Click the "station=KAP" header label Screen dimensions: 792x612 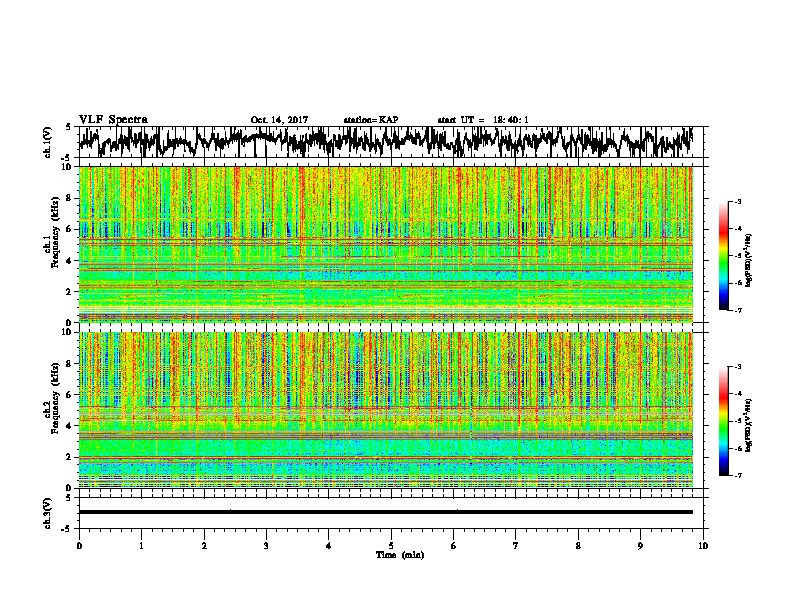coord(371,120)
